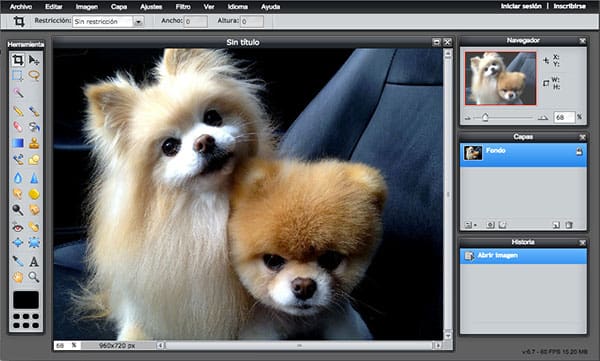600x361 pixels.
Task: Open layer settings menu in Capas panel
Action: click(470, 225)
